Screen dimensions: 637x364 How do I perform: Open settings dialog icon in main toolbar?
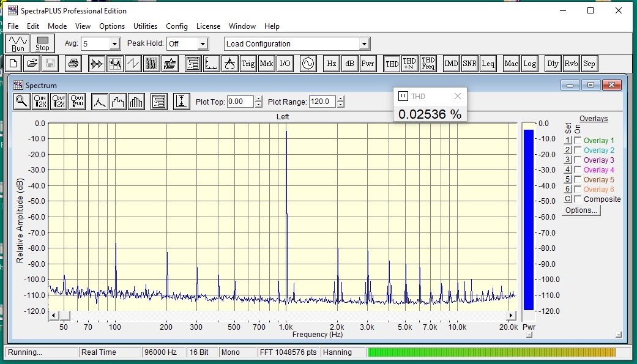click(x=193, y=64)
